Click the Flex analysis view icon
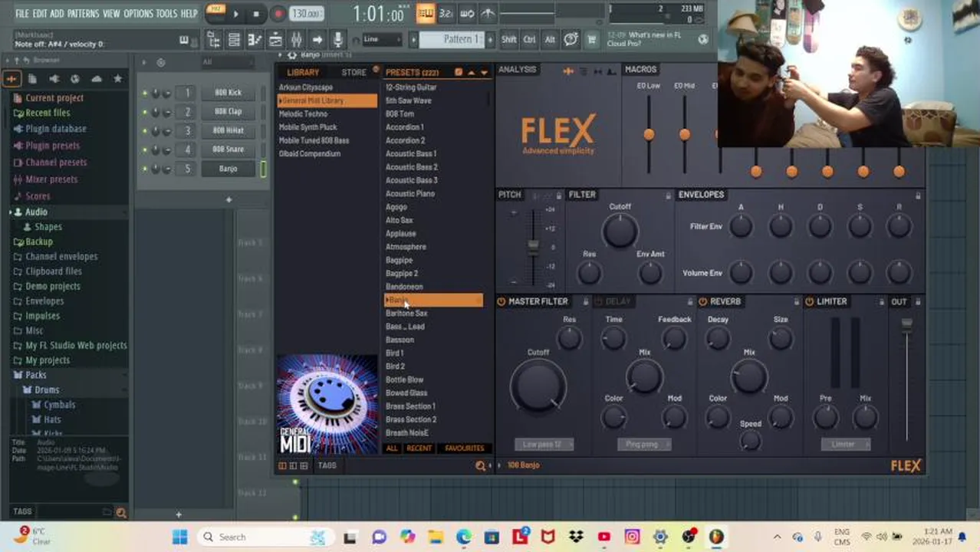 point(568,71)
